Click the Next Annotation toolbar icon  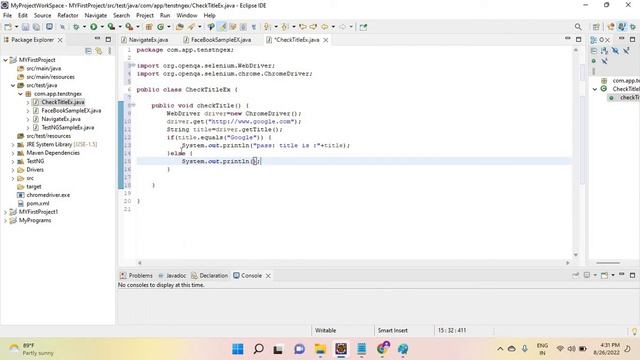pyautogui.click(x=267, y=27)
